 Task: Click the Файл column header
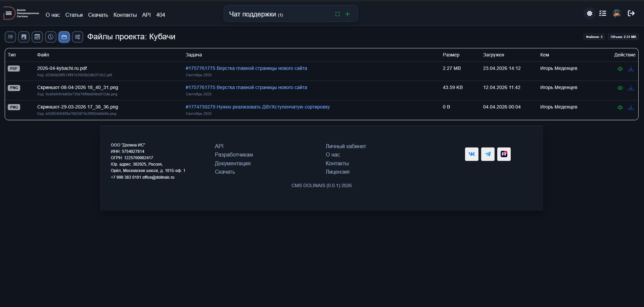(x=43, y=55)
